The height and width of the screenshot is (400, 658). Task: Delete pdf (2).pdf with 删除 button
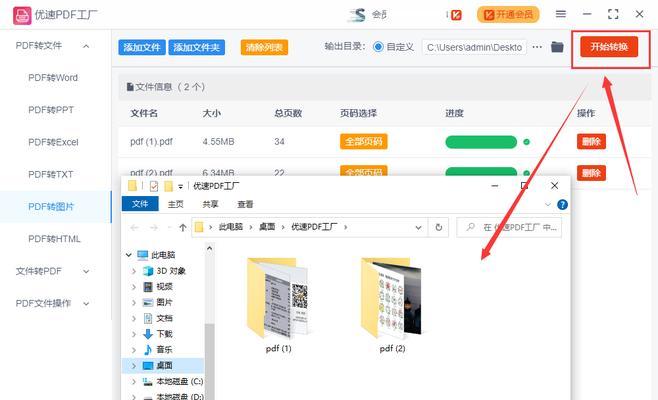point(591,173)
